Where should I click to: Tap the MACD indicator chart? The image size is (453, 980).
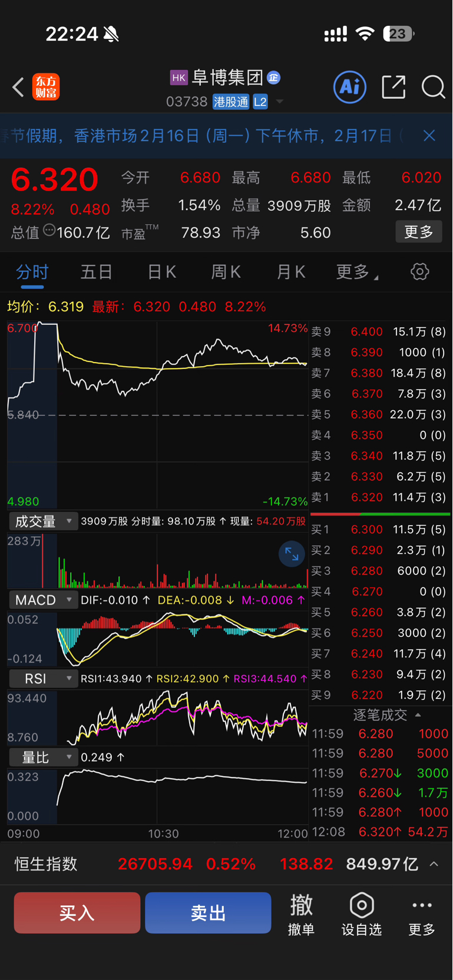158,639
